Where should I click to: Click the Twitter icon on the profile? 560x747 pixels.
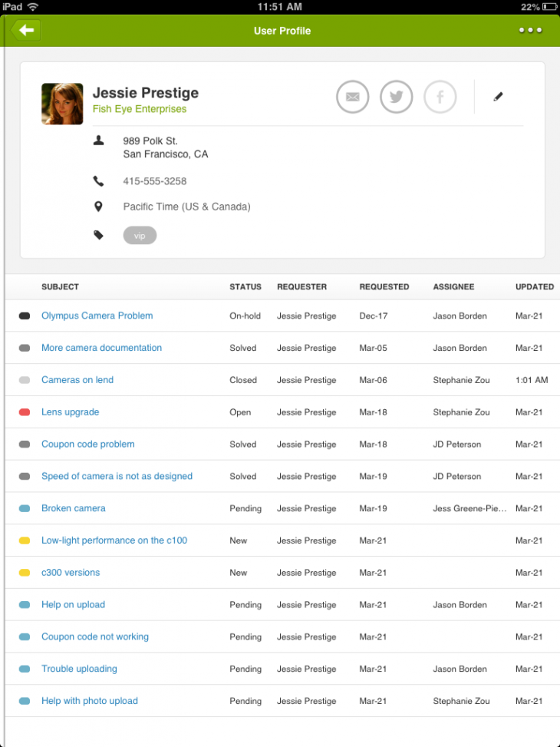[x=396, y=97]
